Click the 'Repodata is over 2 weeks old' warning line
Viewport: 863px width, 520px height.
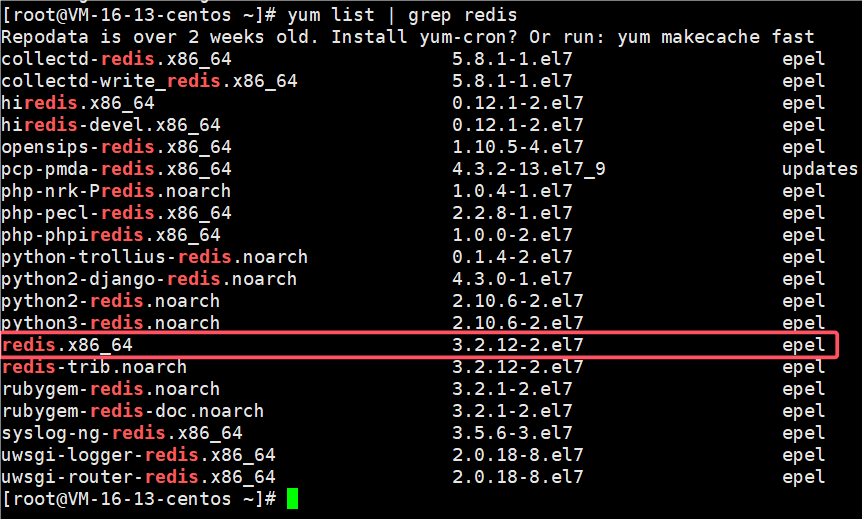[x=408, y=37]
